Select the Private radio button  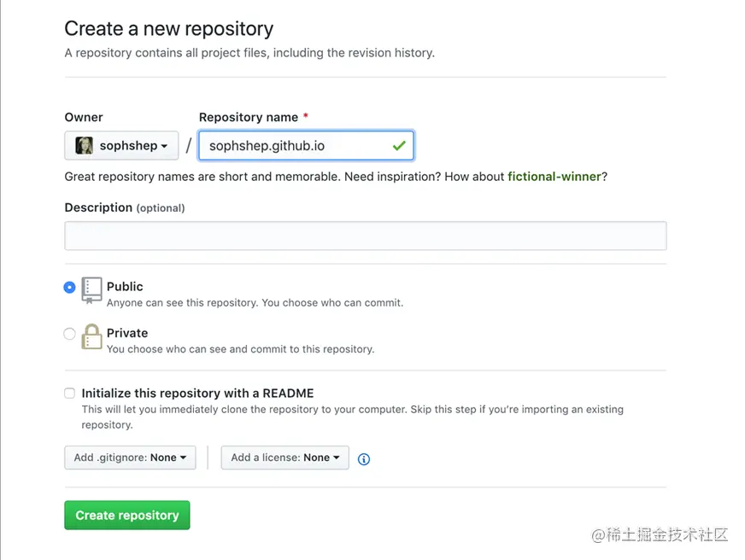tap(69, 334)
